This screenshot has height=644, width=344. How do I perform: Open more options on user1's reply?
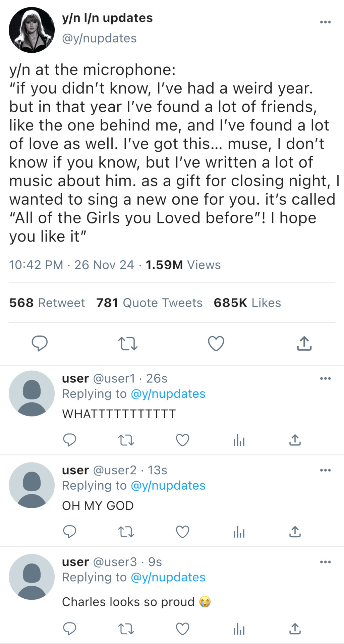(x=325, y=378)
